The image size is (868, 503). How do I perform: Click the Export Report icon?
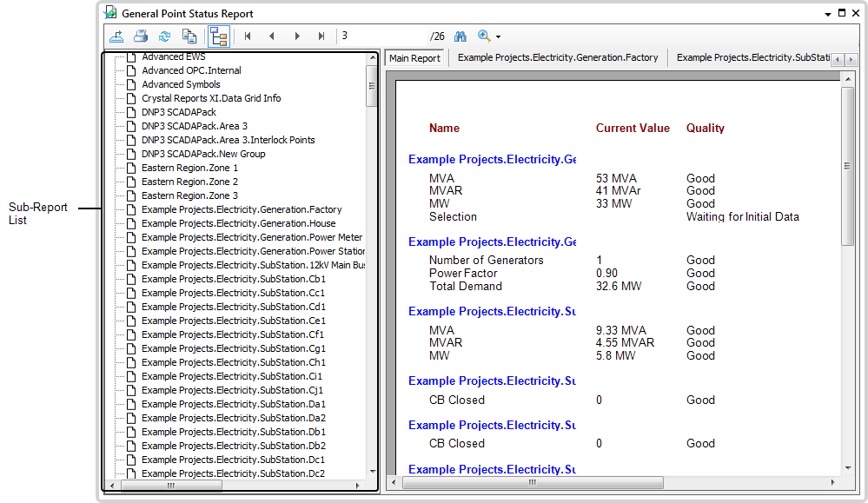pos(116,36)
